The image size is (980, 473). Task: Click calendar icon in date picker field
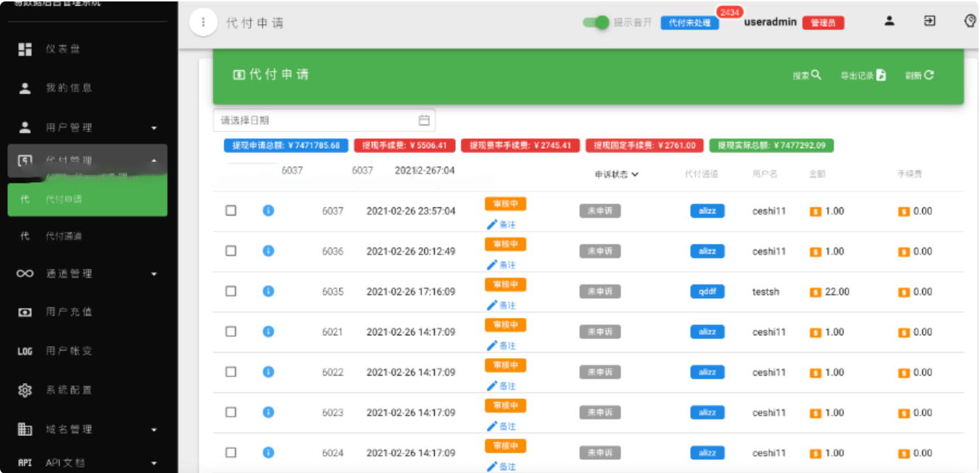coord(424,120)
